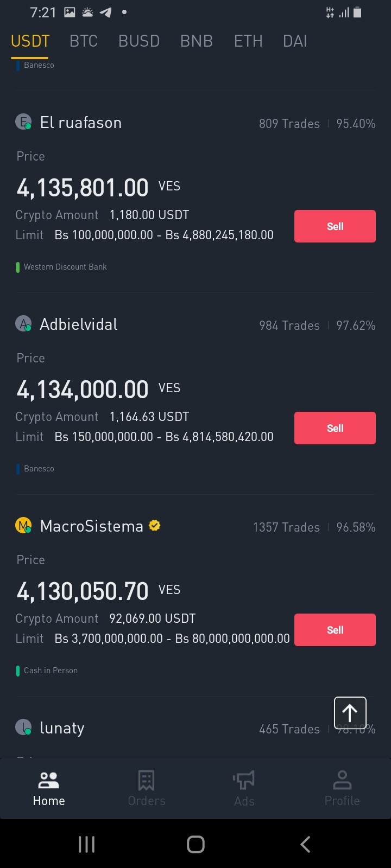The image size is (391, 868).
Task: Open lunaty merchant name
Action: 62,728
